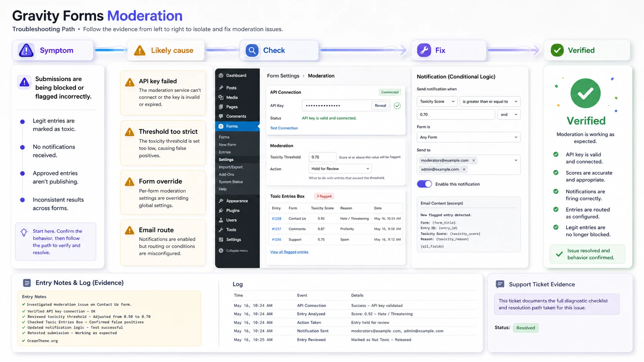The height and width of the screenshot is (362, 644).
Task: Open the Hold for Review action dropdown
Action: [x=340, y=168]
